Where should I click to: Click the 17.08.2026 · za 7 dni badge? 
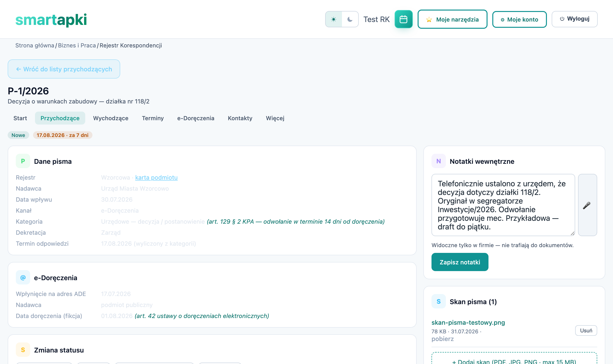point(62,135)
